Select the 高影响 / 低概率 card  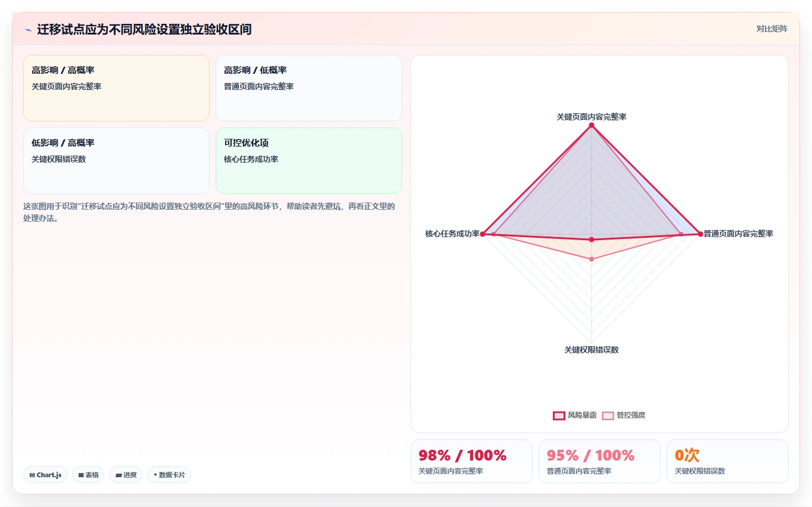tap(309, 88)
